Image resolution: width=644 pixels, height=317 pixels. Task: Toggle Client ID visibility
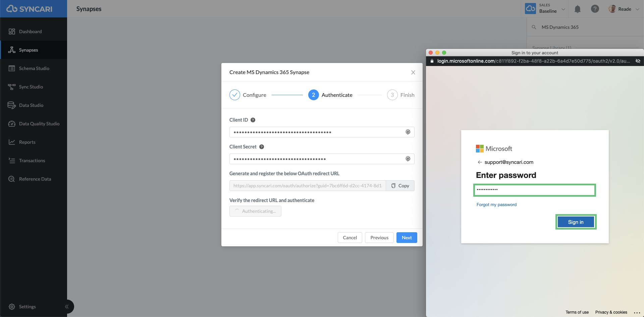408,132
